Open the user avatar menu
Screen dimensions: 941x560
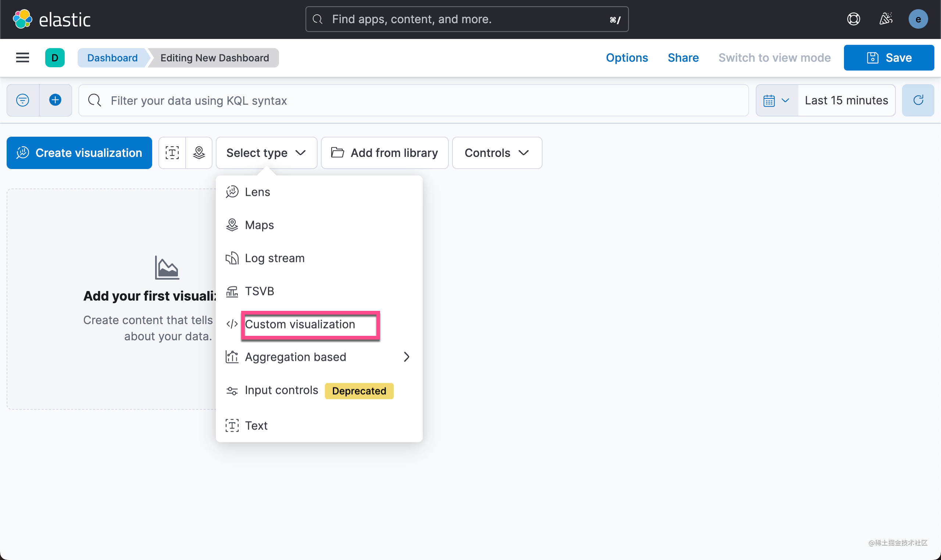(x=918, y=19)
